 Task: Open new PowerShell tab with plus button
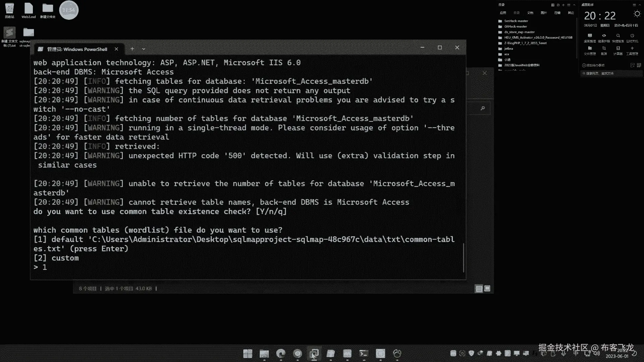(x=132, y=49)
